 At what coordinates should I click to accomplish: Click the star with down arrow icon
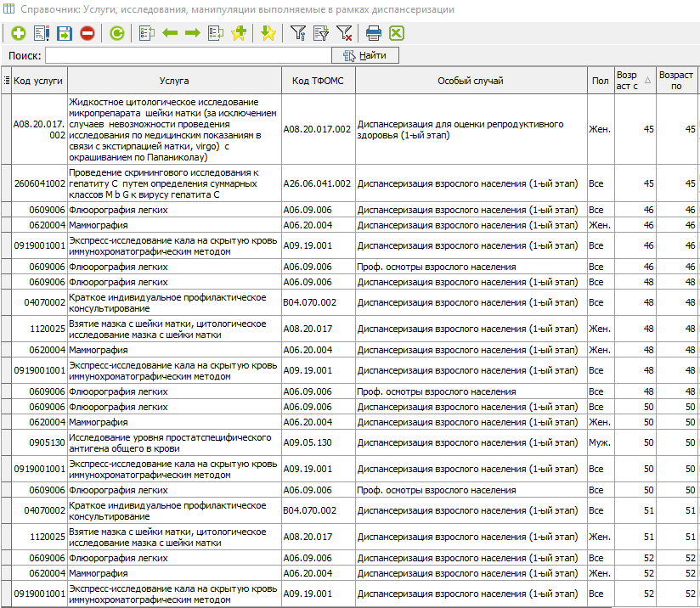click(x=268, y=34)
